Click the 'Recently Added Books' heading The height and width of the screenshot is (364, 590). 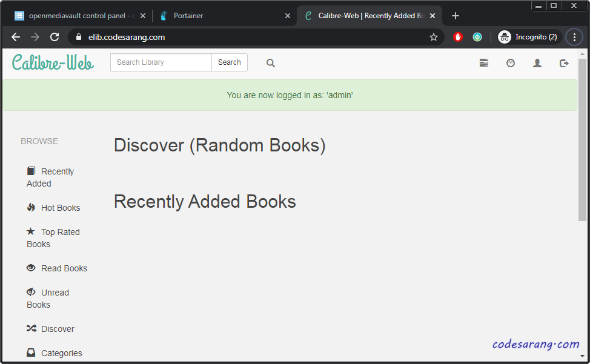tap(205, 201)
